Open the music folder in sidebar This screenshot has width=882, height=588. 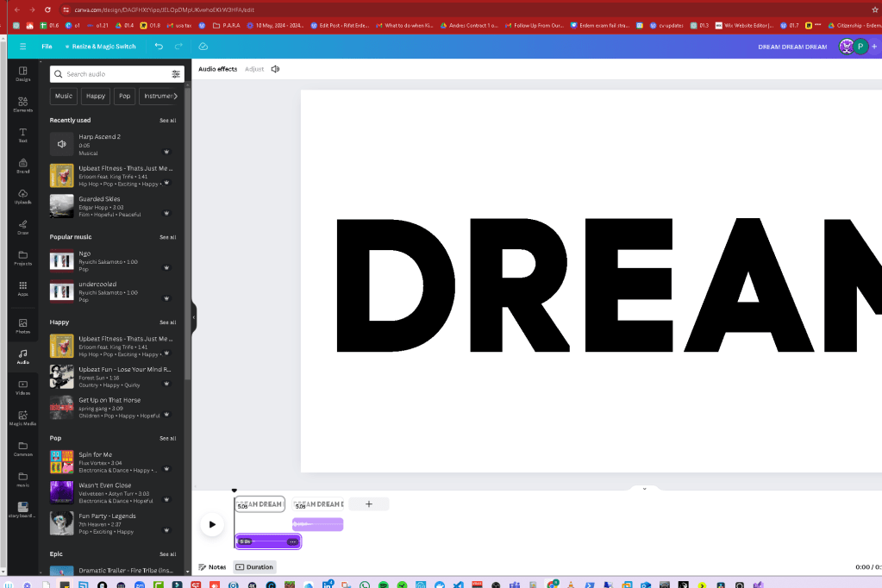click(x=22, y=479)
